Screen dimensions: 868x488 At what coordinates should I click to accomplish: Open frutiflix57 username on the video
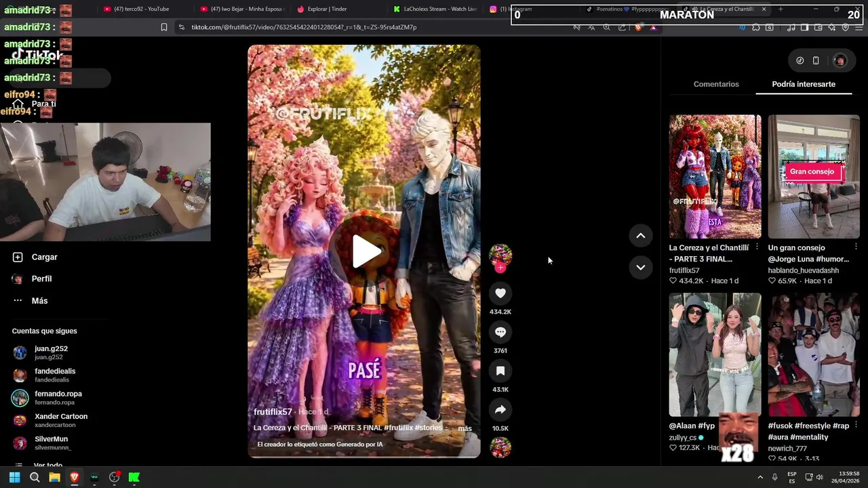pyautogui.click(x=273, y=412)
